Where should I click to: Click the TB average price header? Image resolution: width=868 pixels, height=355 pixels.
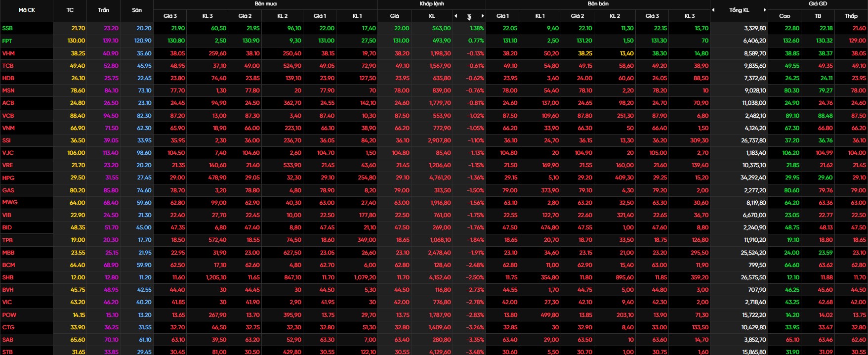pos(818,16)
